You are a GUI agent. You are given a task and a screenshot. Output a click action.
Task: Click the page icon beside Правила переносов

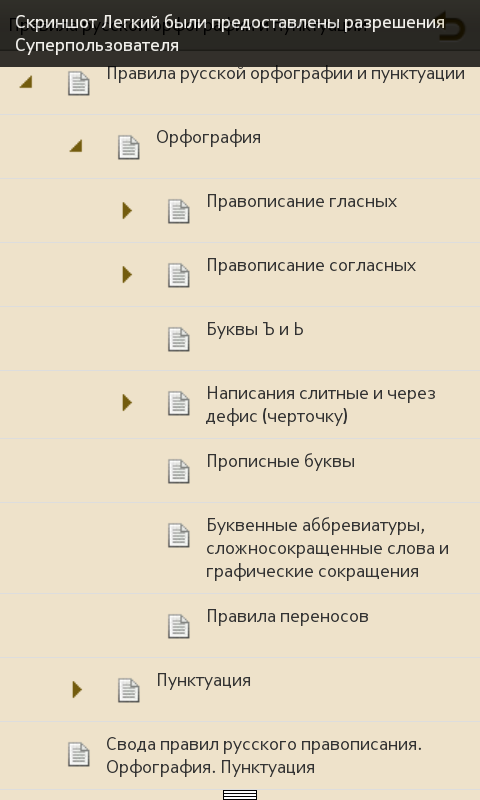coord(179,626)
